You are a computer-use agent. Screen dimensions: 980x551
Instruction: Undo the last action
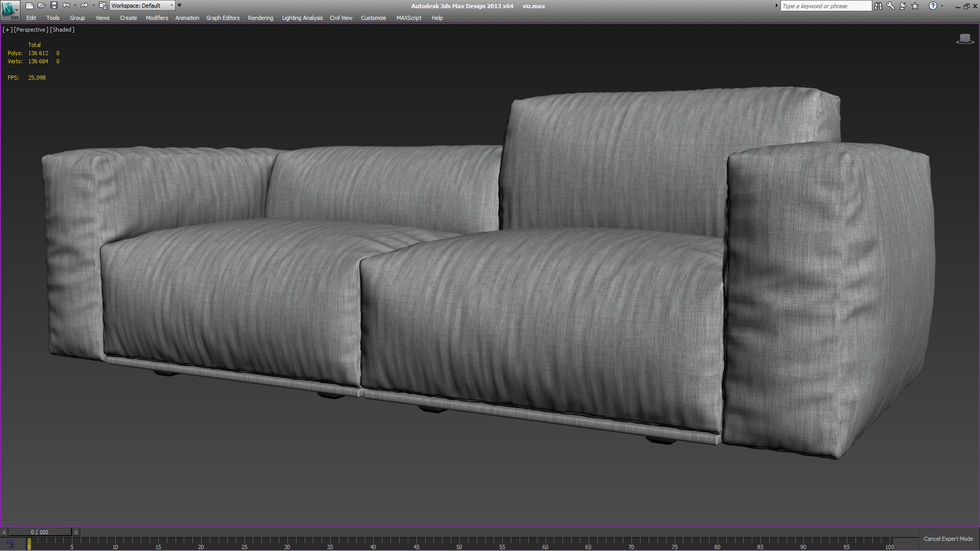[x=66, y=6]
